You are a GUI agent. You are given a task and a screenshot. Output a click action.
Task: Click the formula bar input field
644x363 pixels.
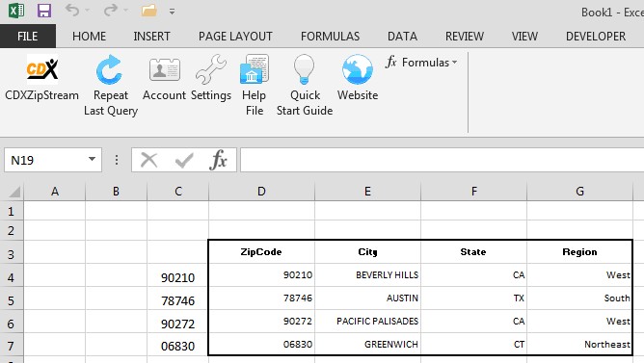point(442,160)
